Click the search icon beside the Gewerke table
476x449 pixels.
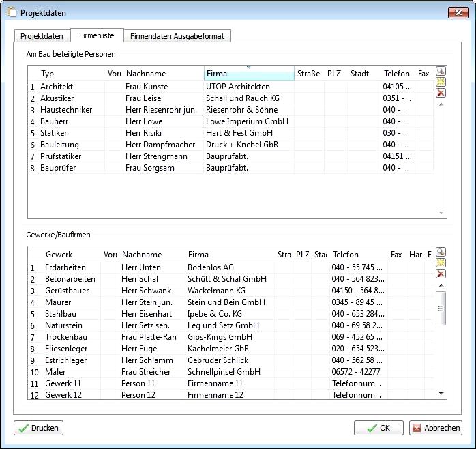(x=441, y=252)
